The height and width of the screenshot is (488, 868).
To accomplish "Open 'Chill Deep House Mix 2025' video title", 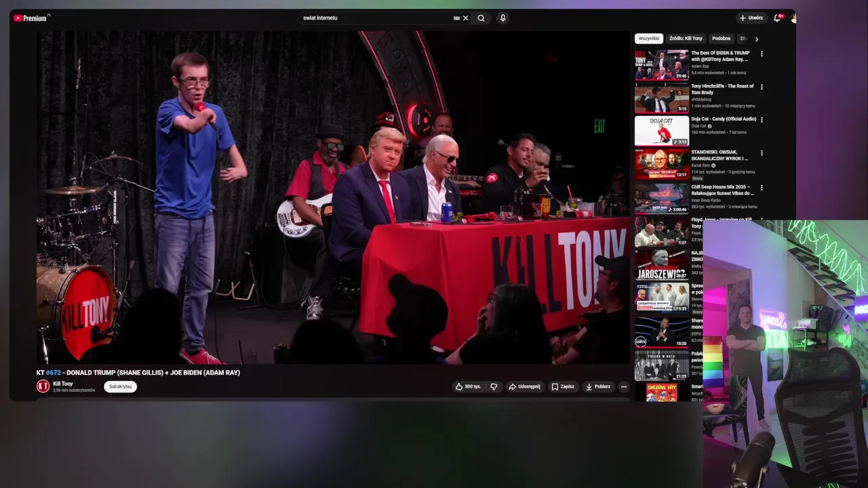I will click(722, 190).
